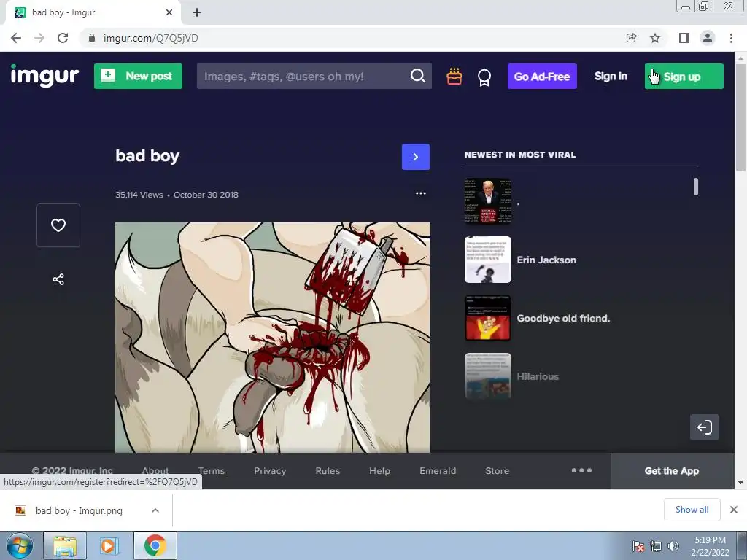
Task: Click the volume speaker tray icon
Action: click(673, 546)
